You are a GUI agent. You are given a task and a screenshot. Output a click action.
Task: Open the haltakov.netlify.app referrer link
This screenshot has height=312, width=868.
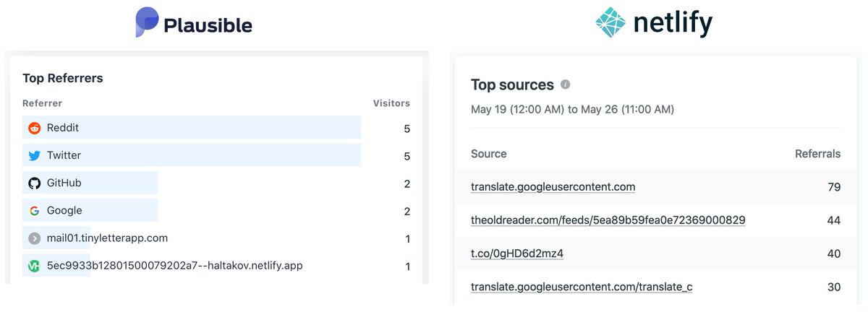pyautogui.click(x=175, y=266)
